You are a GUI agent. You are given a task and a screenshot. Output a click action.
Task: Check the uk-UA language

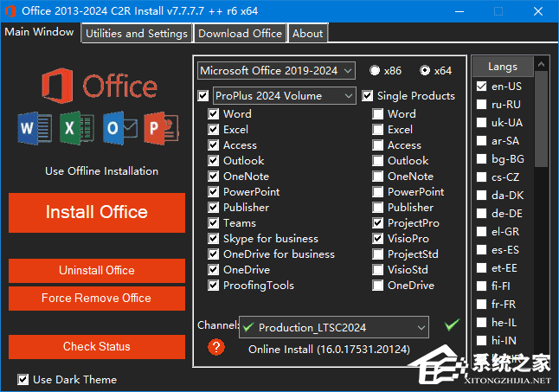[482, 123]
